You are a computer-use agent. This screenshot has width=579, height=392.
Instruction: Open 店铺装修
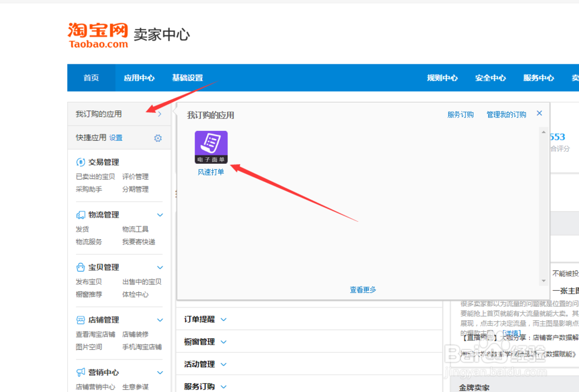tap(135, 335)
